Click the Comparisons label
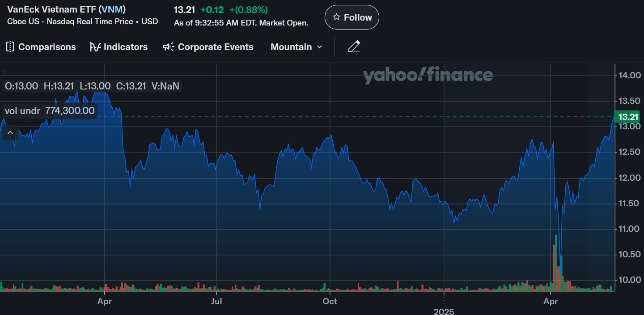The height and width of the screenshot is (315, 644). 47,47
